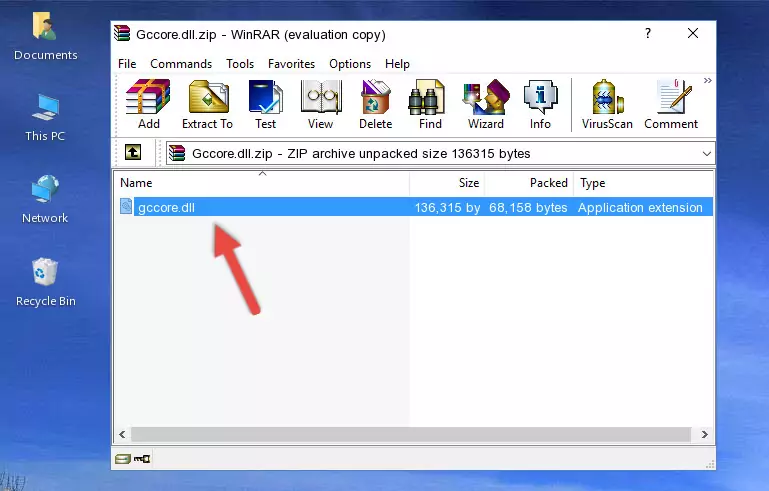Click the Delete toolbar icon
The image size is (769, 491).
pos(376,104)
